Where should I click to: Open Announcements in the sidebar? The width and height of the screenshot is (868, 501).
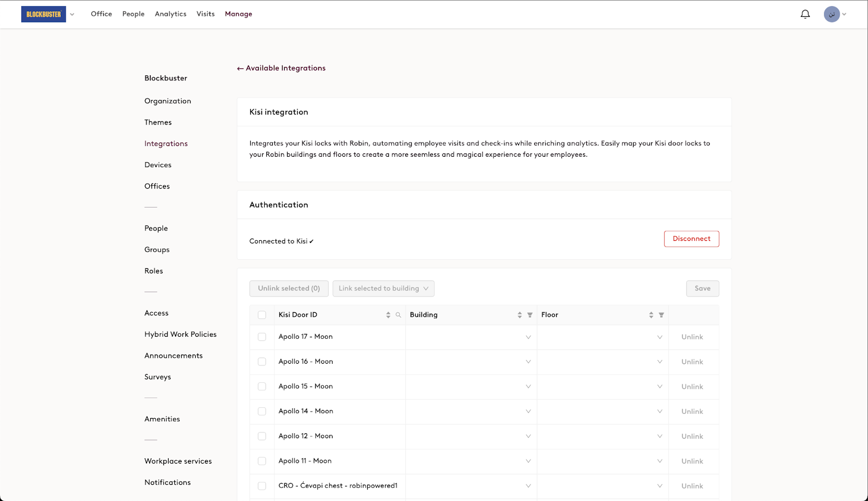174,356
